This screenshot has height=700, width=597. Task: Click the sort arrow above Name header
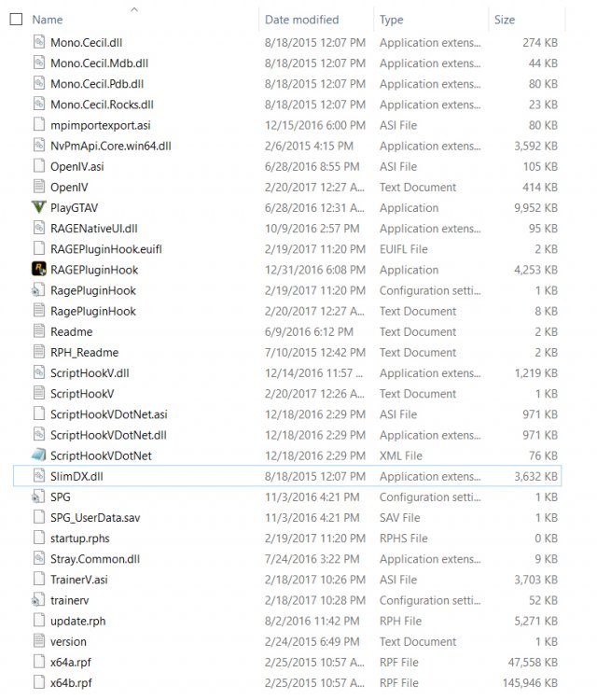pyautogui.click(x=133, y=9)
